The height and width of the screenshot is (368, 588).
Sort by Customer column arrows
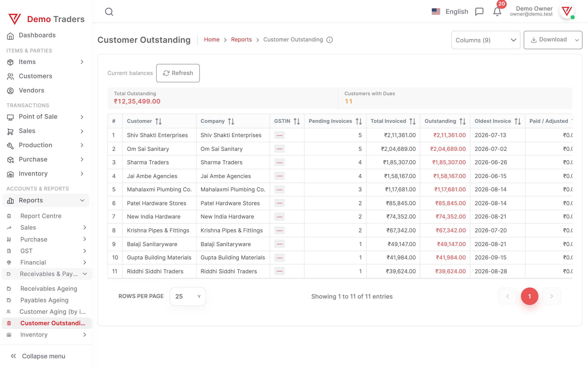coord(159,121)
